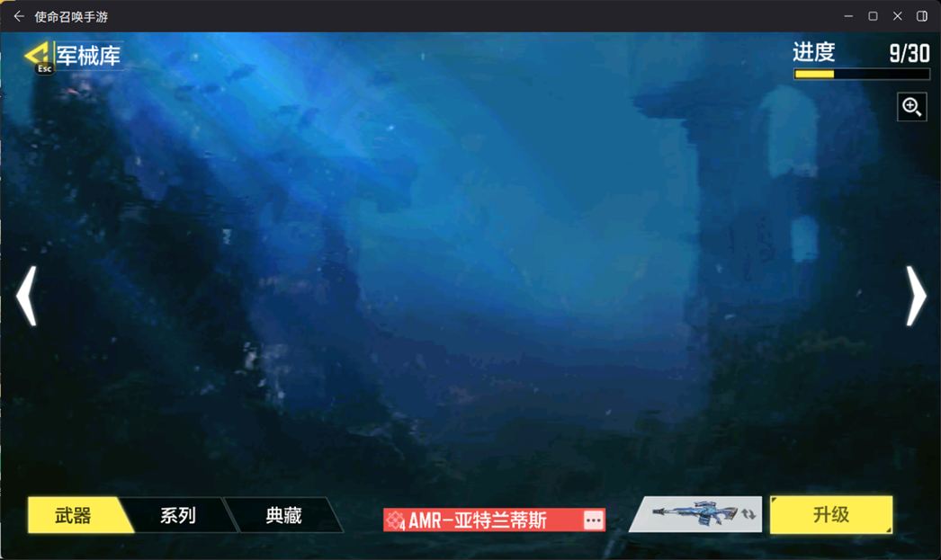Click the yellow 升级 upgrade button
The width and height of the screenshot is (941, 560).
click(x=831, y=514)
